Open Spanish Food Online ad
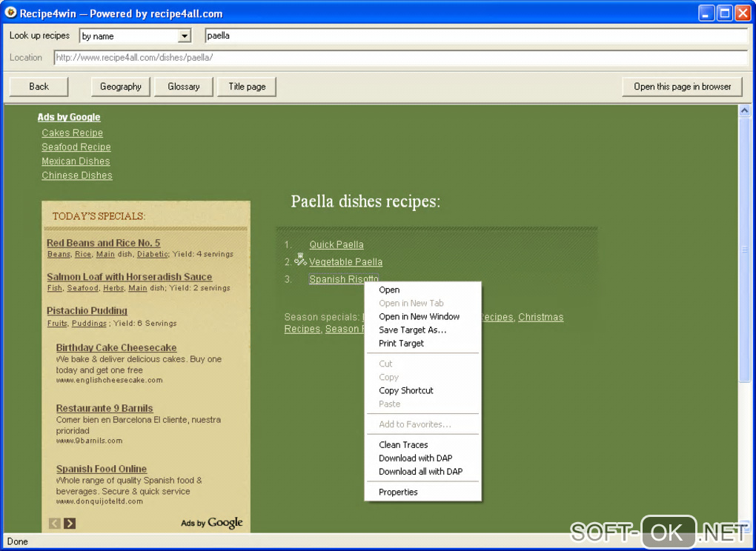 [x=102, y=469]
